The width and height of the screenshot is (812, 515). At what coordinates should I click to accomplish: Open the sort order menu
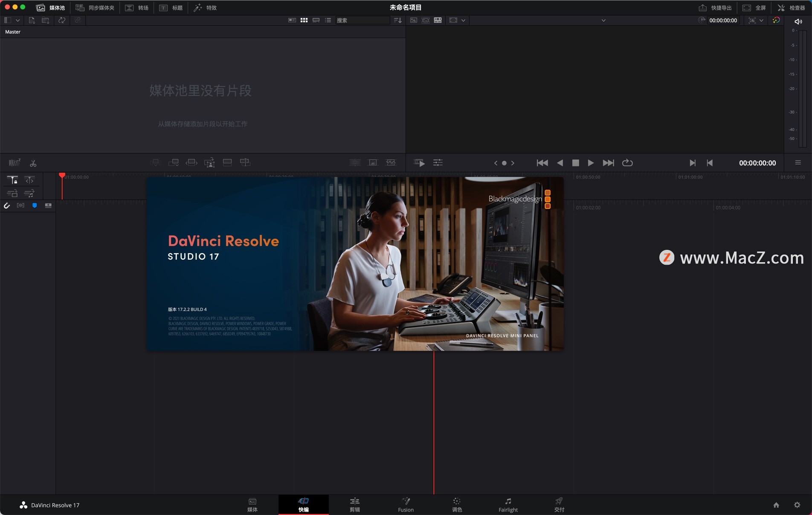[x=397, y=20]
